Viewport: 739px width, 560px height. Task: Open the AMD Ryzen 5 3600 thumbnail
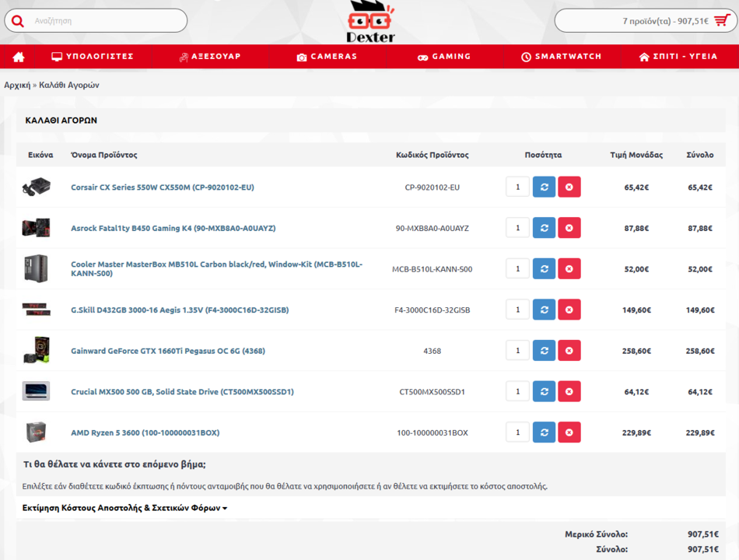click(36, 432)
